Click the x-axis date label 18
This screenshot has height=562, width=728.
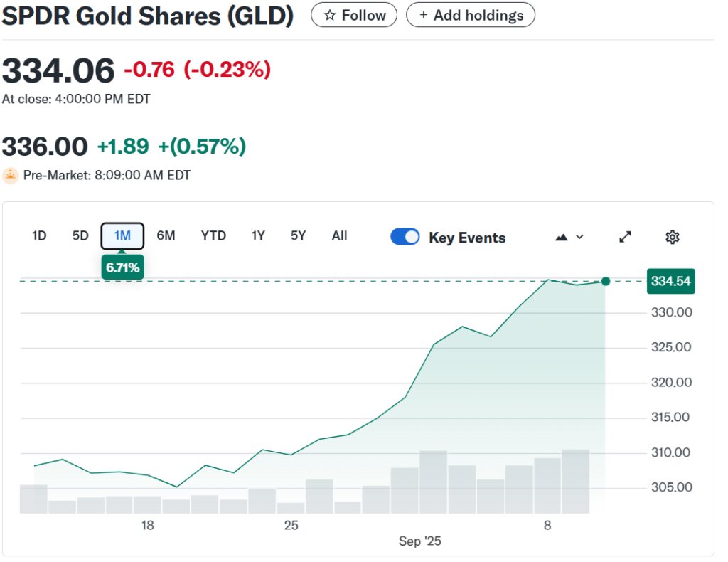(x=148, y=525)
